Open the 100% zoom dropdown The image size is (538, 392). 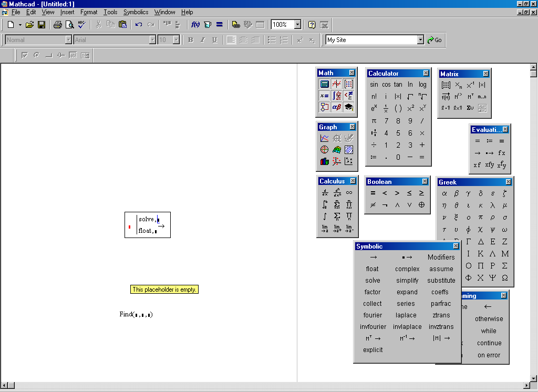tap(297, 25)
